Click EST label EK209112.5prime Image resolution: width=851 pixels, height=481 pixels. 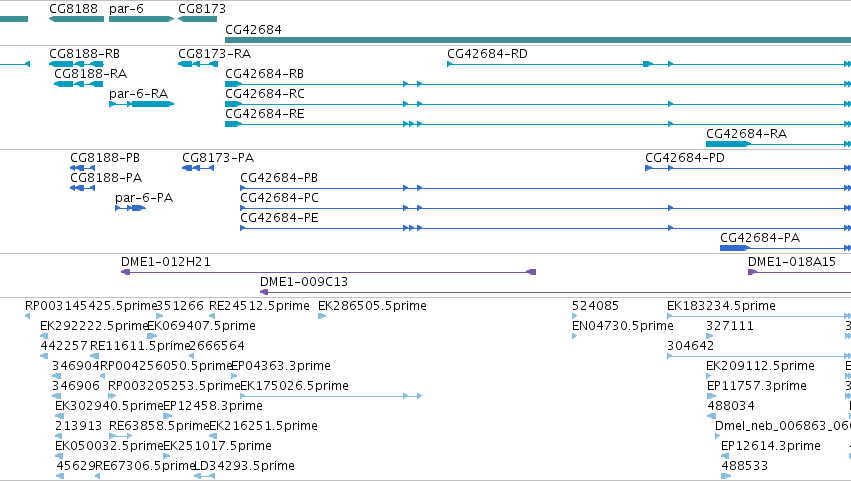pyautogui.click(x=760, y=366)
